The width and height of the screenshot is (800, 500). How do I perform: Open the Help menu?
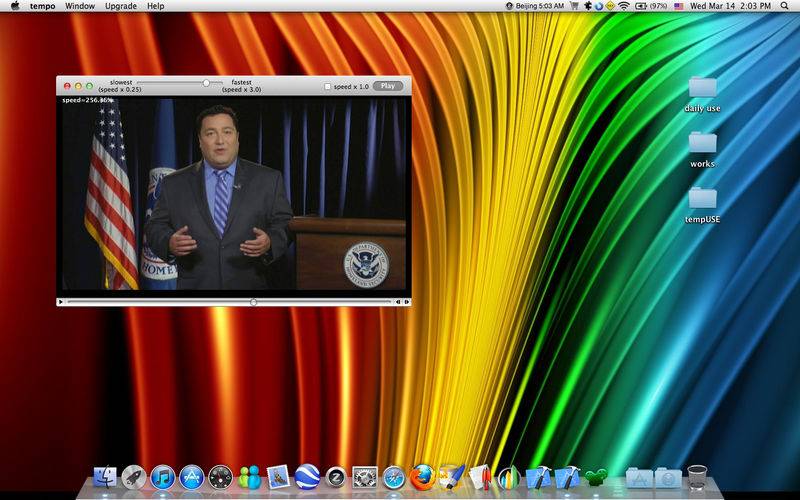pos(156,6)
